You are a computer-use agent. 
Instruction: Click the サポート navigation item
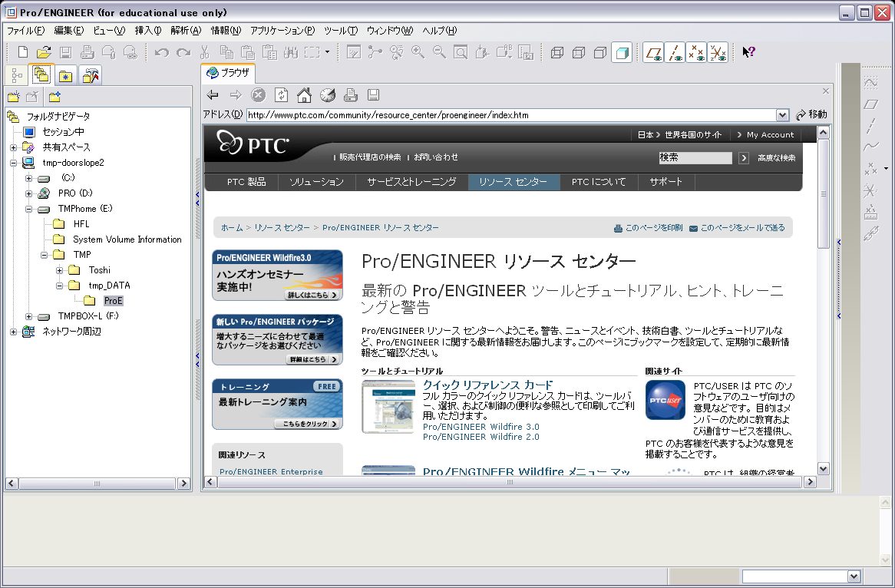pos(666,182)
